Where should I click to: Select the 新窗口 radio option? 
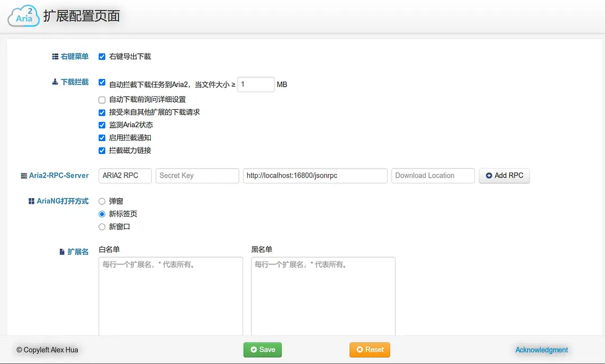103,227
